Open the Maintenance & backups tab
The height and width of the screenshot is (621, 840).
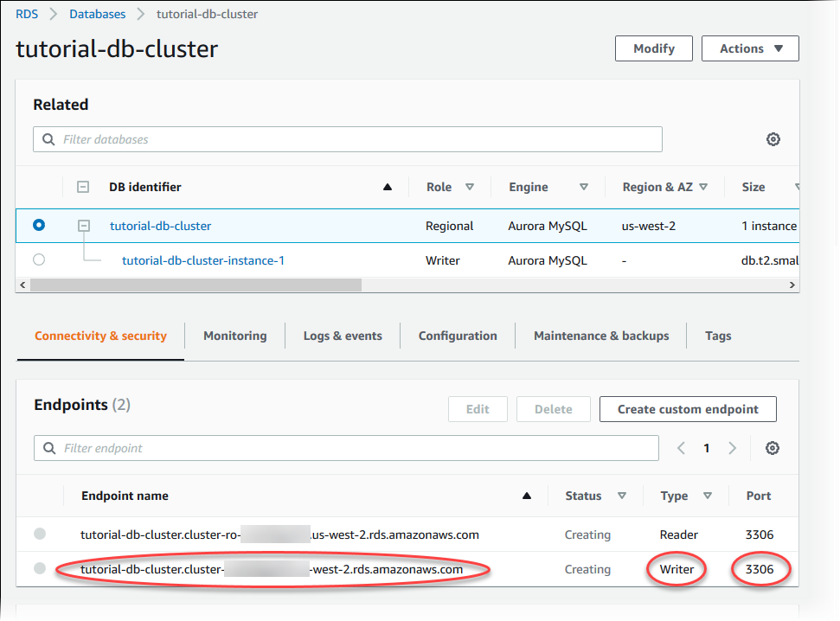pos(601,336)
